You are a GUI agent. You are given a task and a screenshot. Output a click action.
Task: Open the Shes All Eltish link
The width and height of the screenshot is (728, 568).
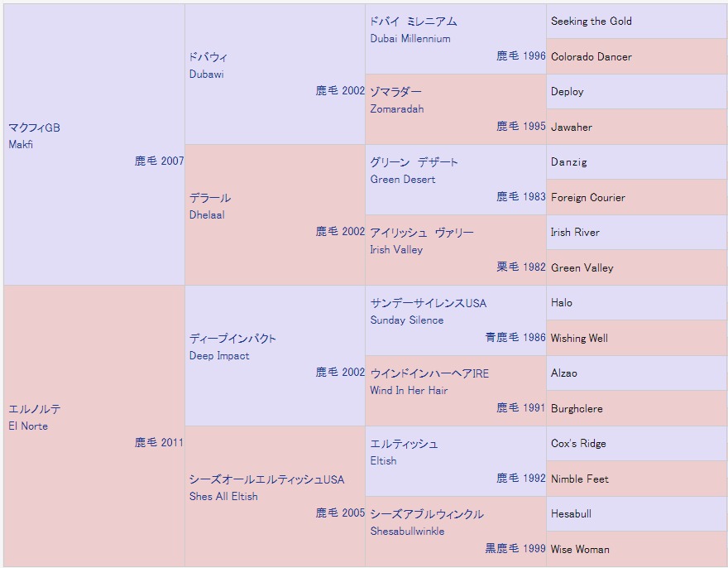[223, 497]
